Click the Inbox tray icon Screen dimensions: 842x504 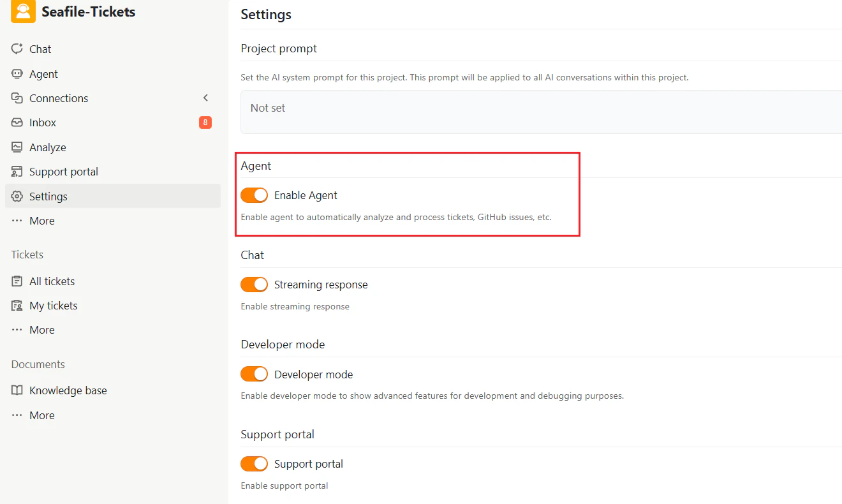17,122
